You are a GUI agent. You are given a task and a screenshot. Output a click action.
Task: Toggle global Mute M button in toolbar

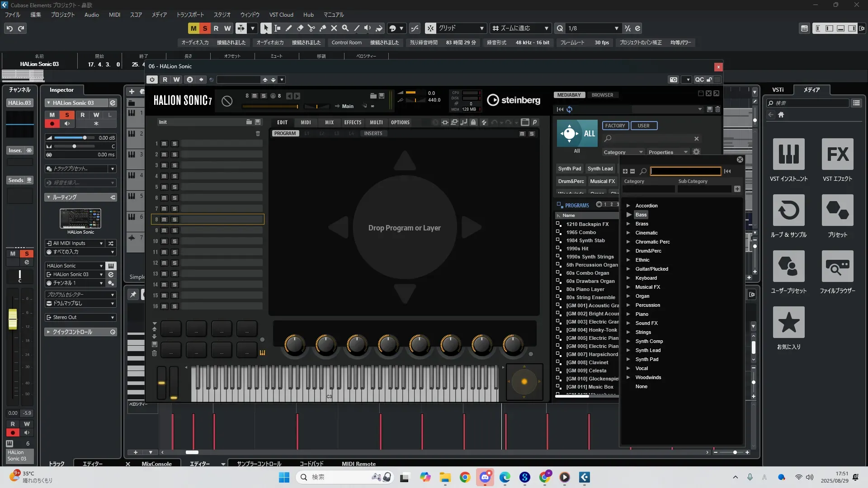pyautogui.click(x=193, y=28)
